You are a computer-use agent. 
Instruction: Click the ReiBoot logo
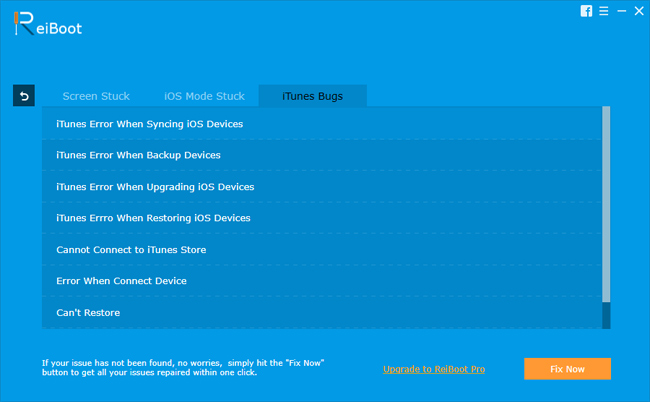point(48,25)
